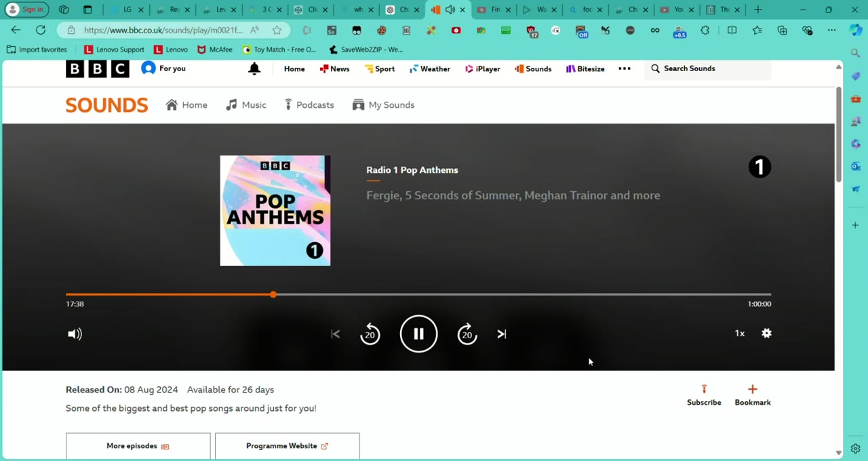The width and height of the screenshot is (868, 461).
Task: Click the orange SOUNDS logo
Action: (x=106, y=105)
